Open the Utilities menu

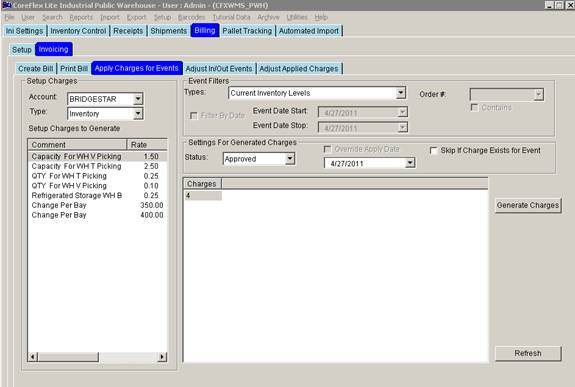coord(297,17)
